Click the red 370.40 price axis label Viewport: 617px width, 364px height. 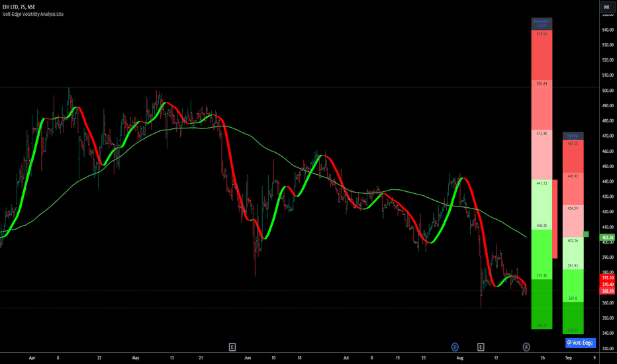[608, 285]
